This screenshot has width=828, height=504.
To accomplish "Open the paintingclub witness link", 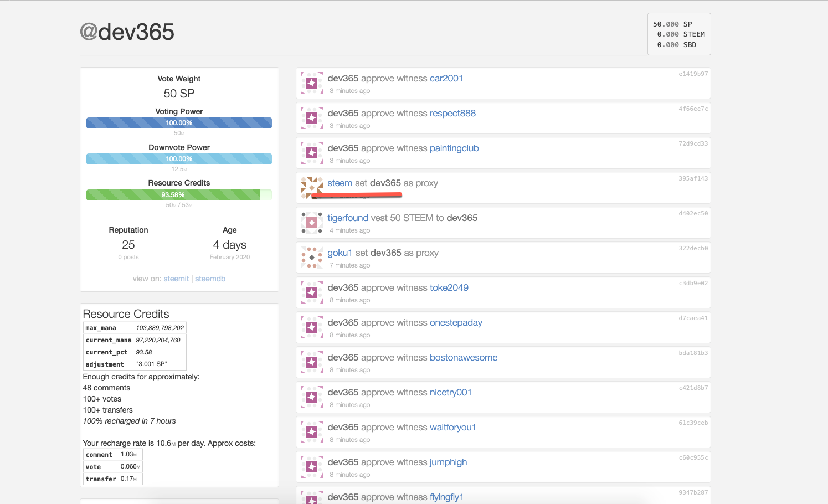I will [454, 148].
